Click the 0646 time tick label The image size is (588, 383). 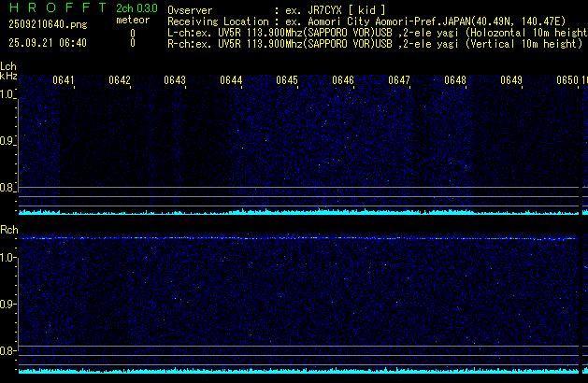tap(343, 80)
